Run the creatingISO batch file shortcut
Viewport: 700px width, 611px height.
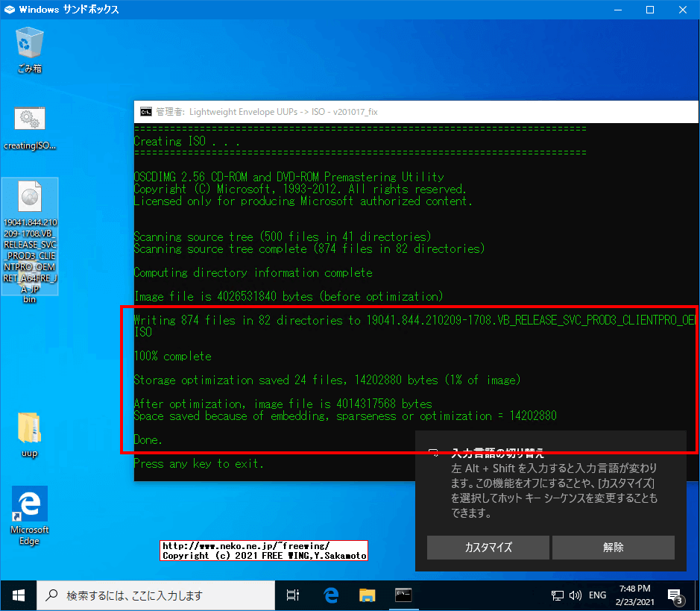[29, 119]
